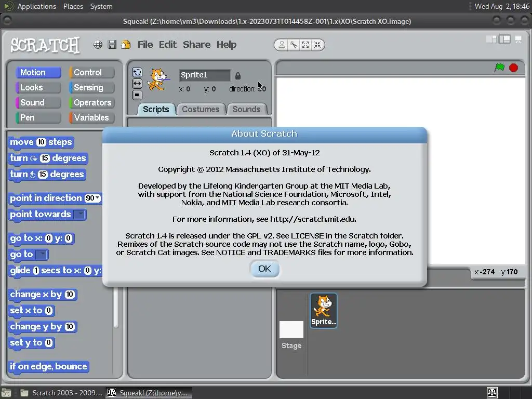
Task: Enter presentation mode
Action: [518, 39]
